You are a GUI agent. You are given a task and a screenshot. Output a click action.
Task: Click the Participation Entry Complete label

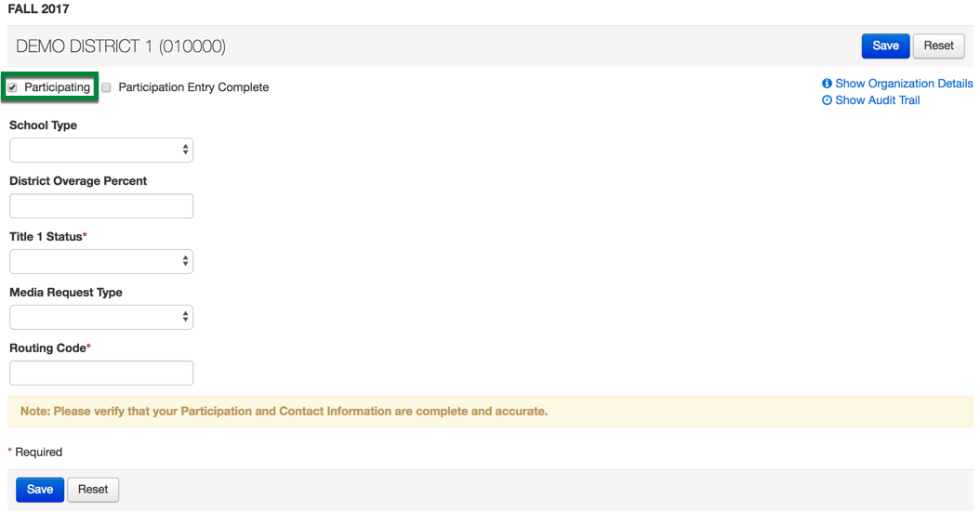point(193,87)
